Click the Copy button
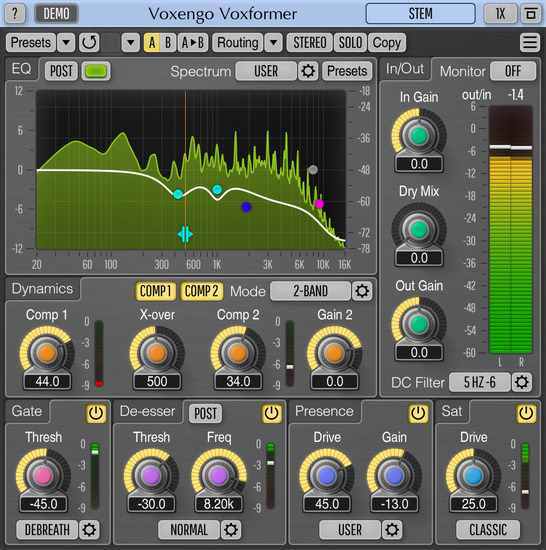 tap(387, 43)
